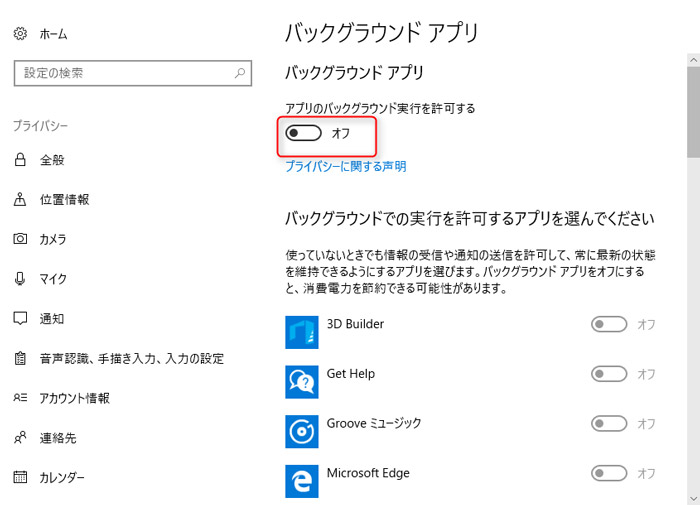
Task: Open the プライバシーに関する声明 link
Action: (346, 167)
